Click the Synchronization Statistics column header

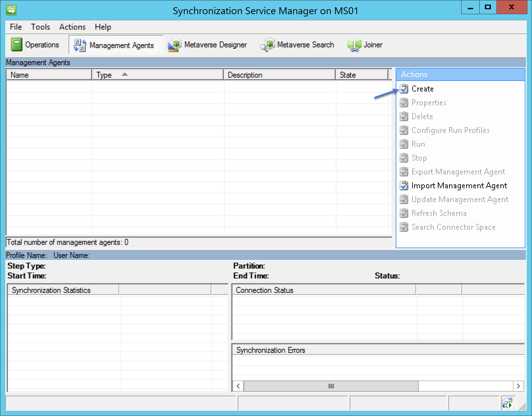point(63,290)
